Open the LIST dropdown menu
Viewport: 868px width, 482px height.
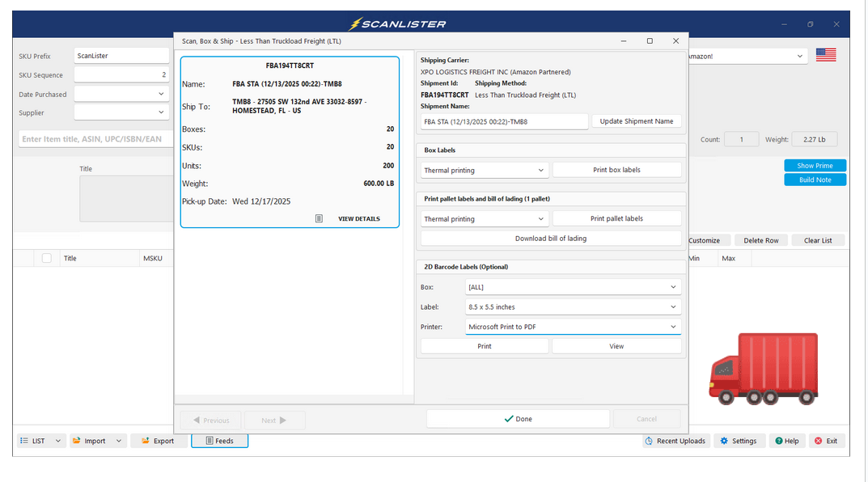(40, 441)
